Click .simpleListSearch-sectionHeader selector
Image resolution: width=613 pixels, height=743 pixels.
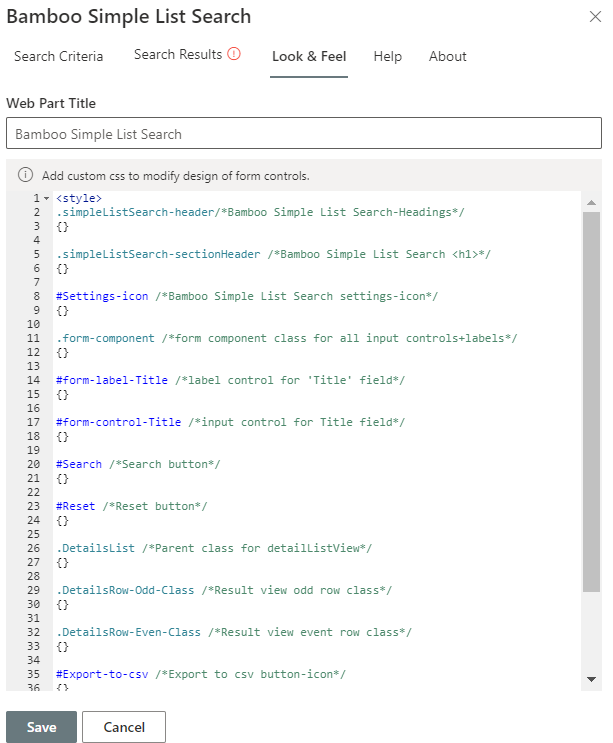pyautogui.click(x=158, y=254)
